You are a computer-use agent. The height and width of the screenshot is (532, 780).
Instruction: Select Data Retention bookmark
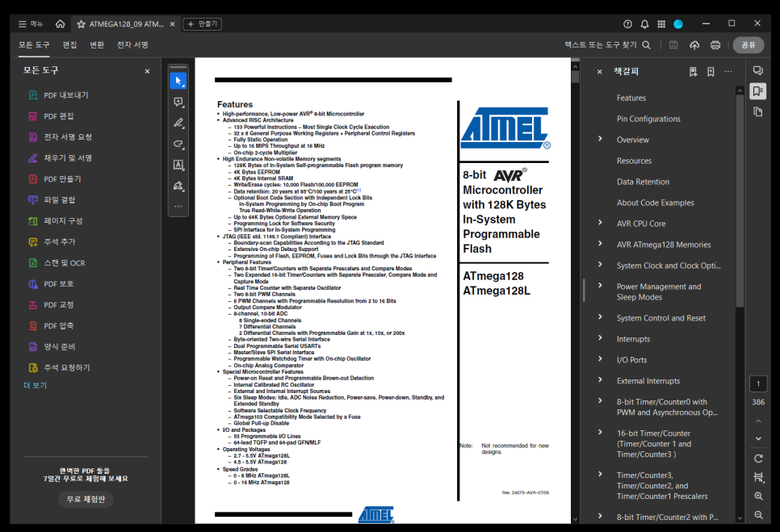pos(643,182)
